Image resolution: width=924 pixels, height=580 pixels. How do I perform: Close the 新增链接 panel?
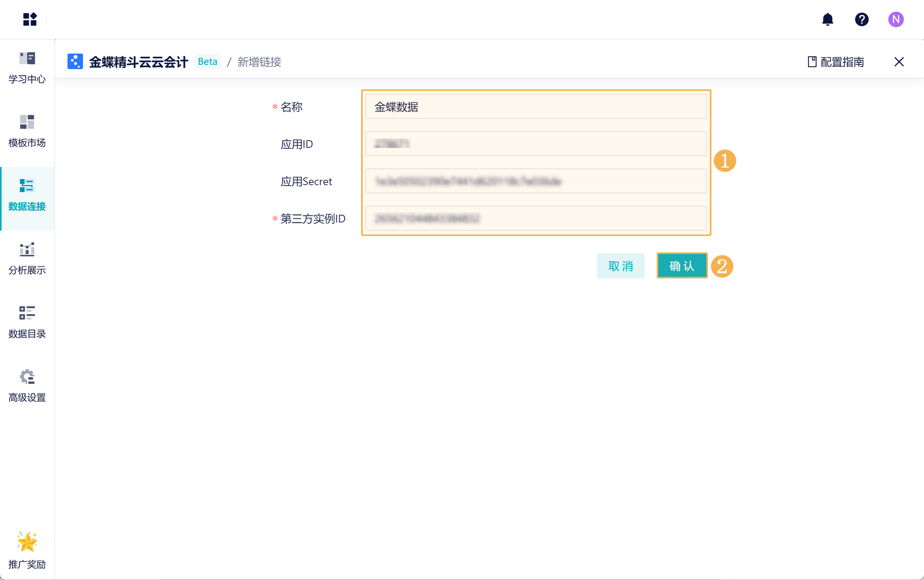[899, 62]
